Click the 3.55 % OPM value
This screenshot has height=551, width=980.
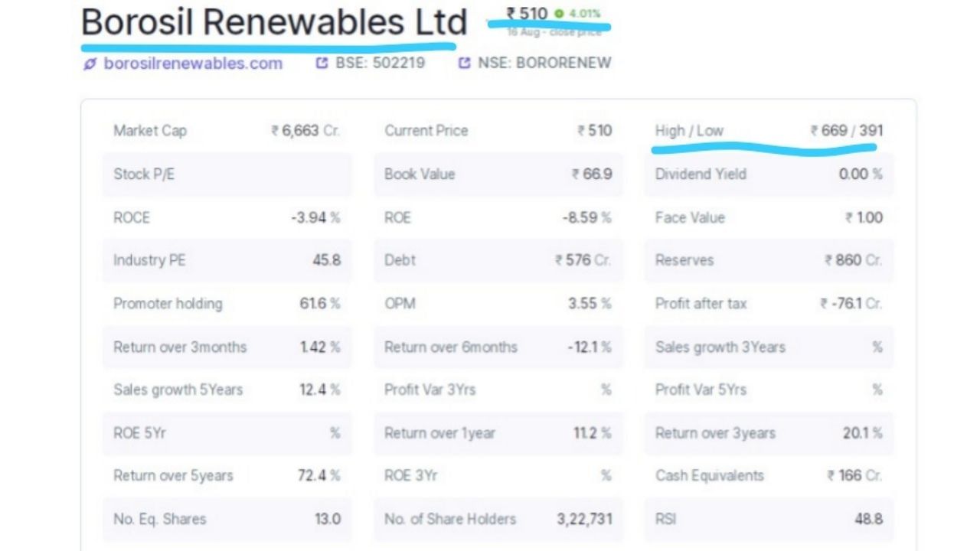coord(590,305)
